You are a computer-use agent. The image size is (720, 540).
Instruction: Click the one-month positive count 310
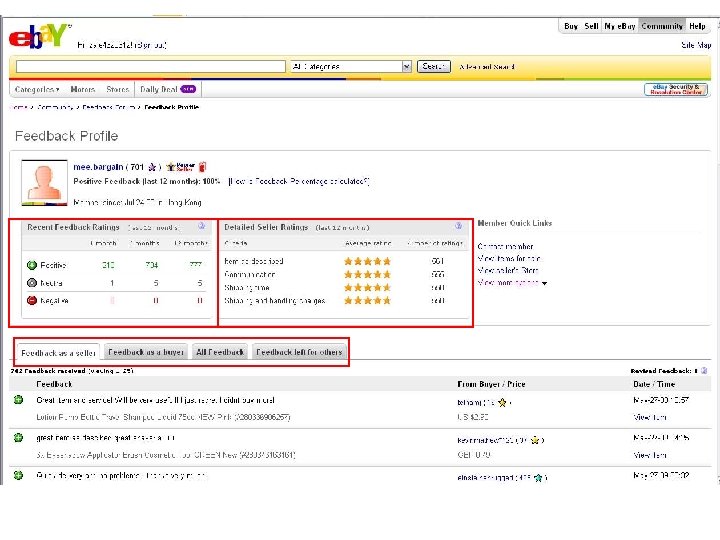108,265
